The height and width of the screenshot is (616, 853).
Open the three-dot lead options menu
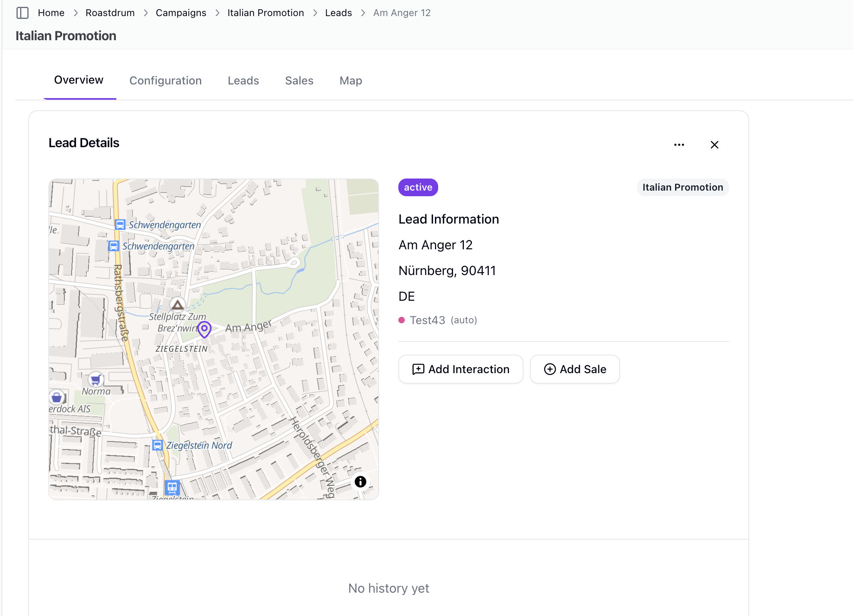(x=679, y=145)
